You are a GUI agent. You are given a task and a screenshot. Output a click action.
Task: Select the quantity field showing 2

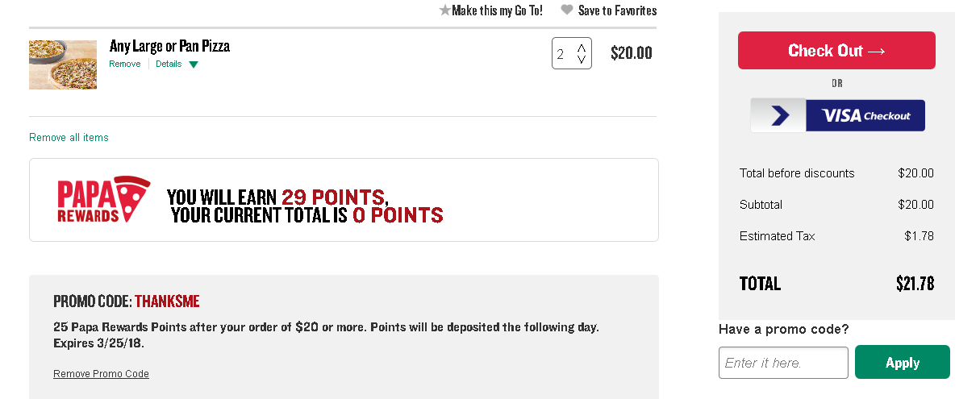pyautogui.click(x=572, y=53)
